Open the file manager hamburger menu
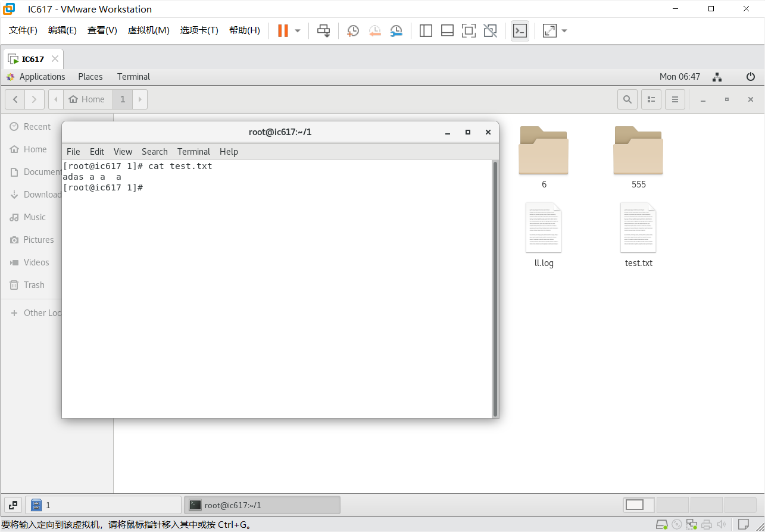The height and width of the screenshot is (532, 765). tap(675, 99)
